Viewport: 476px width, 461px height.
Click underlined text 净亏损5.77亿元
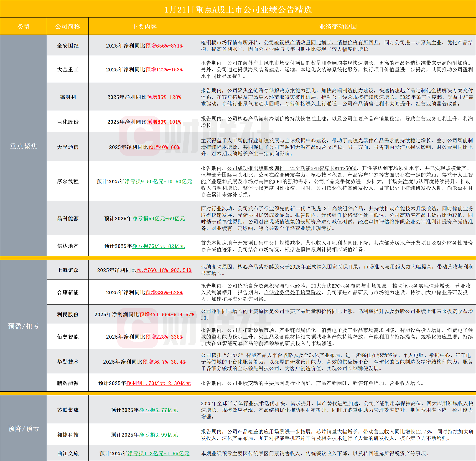[x=158, y=410]
